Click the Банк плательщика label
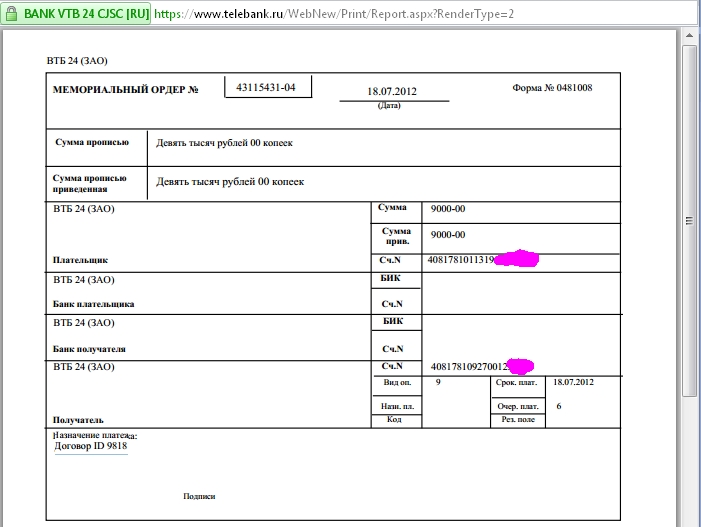 [93, 304]
